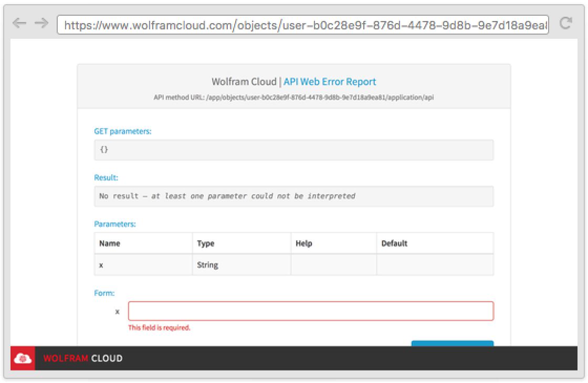Click the GET parameters heading

click(x=123, y=131)
